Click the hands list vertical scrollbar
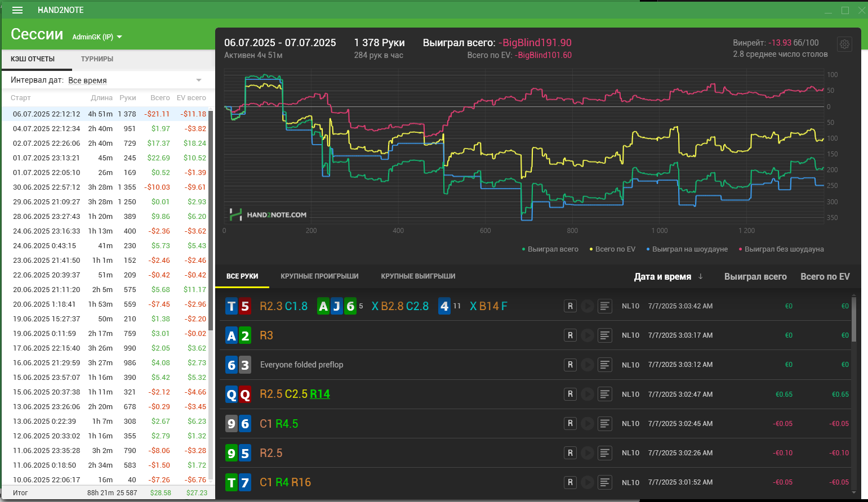 854,319
